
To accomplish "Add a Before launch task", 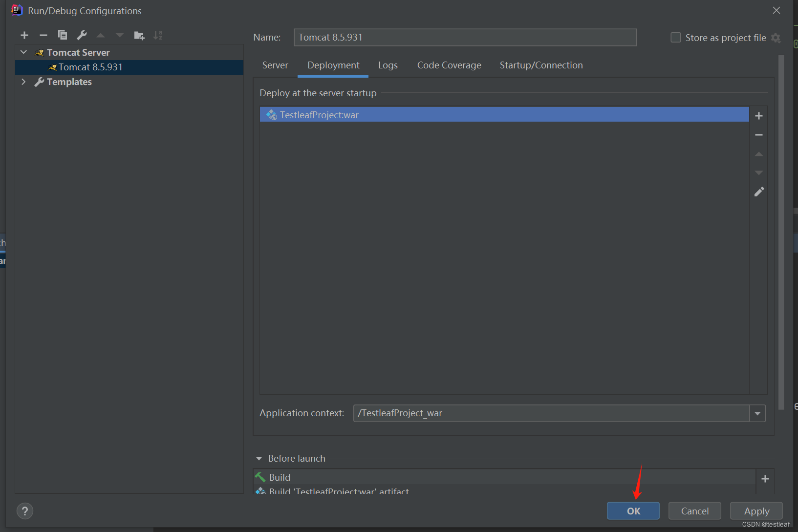I will pos(765,479).
